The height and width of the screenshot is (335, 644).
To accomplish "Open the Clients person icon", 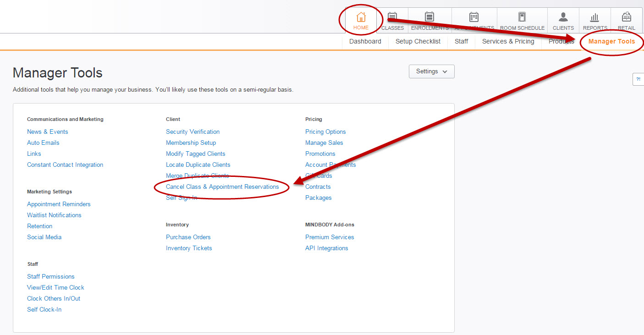I will point(563,17).
